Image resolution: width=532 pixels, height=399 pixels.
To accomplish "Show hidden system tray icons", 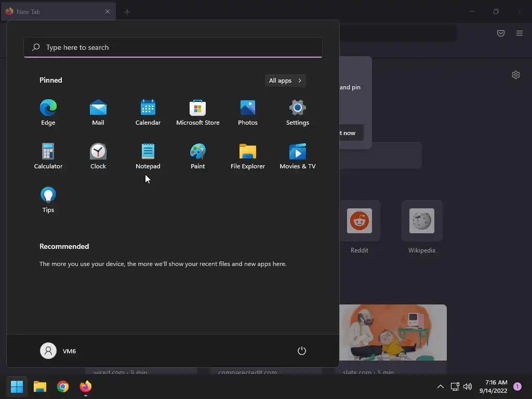I will click(x=441, y=387).
